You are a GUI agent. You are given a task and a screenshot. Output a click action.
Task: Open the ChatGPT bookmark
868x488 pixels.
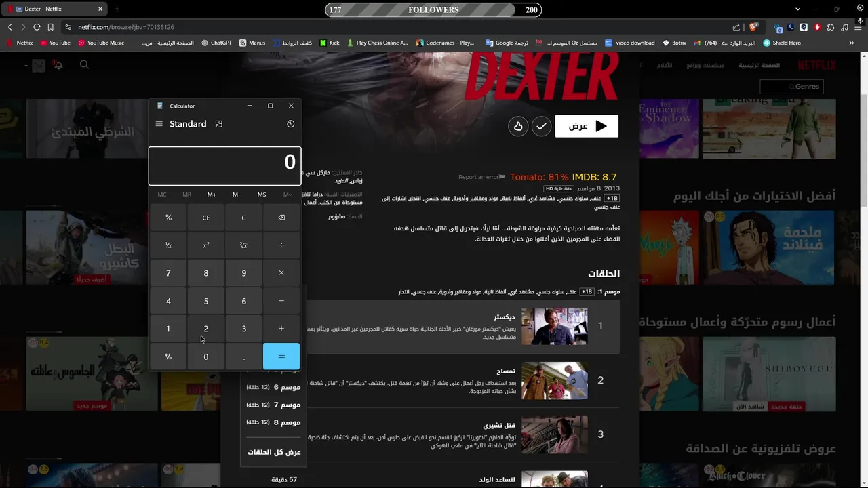coord(216,43)
